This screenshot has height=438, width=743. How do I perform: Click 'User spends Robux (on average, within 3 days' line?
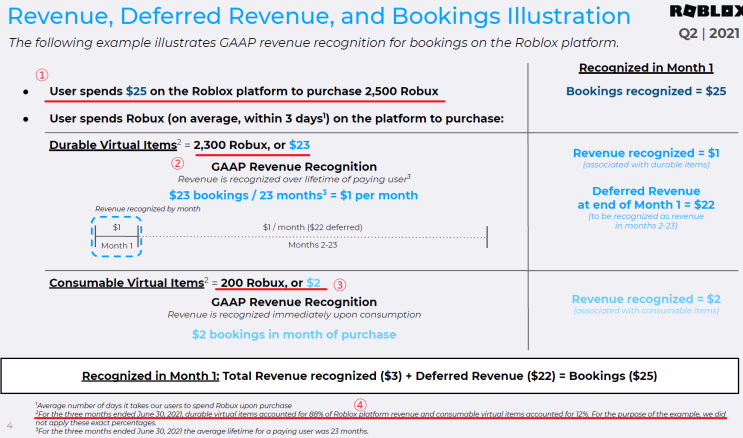coord(277,119)
